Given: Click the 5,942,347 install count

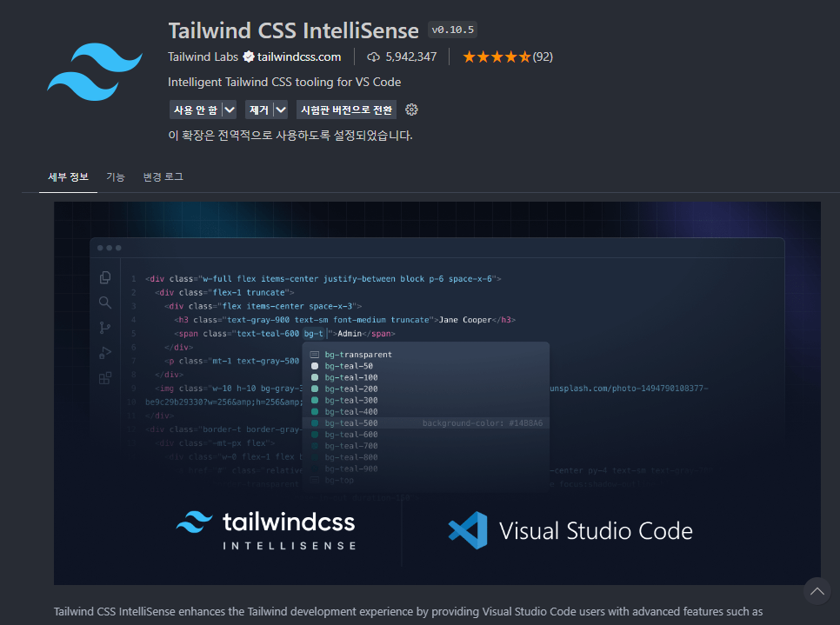Looking at the screenshot, I should click(x=411, y=57).
